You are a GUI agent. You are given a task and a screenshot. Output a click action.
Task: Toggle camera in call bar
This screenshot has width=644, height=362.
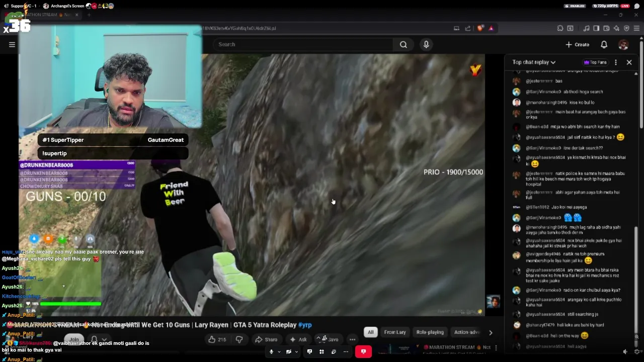[x=288, y=351]
